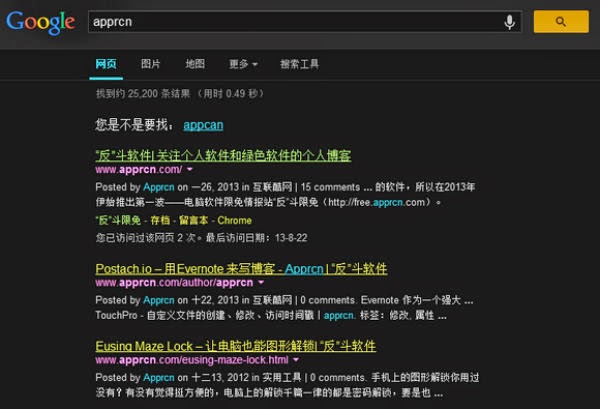Activate voice search microphone icon
Viewport: 600px width, 409px height.
[509, 22]
